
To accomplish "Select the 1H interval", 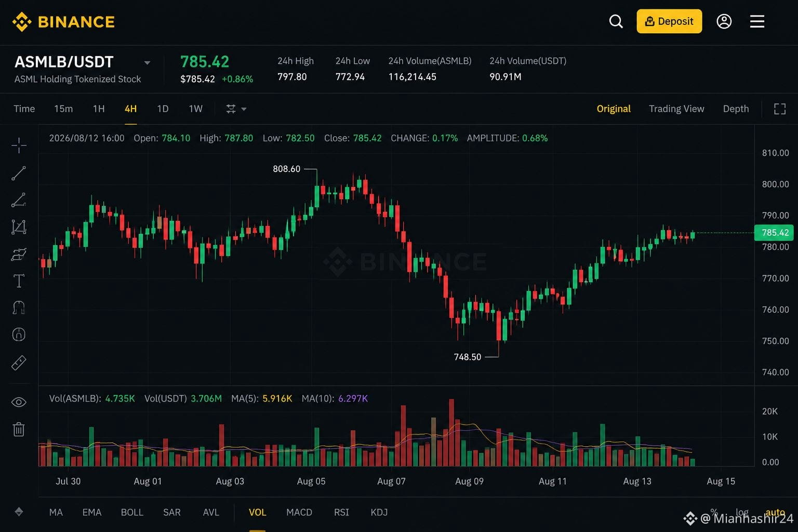I will 99,109.
